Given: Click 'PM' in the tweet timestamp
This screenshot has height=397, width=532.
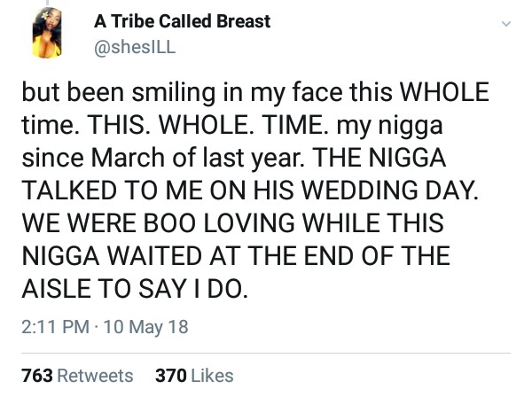Looking at the screenshot, I should point(74,326).
